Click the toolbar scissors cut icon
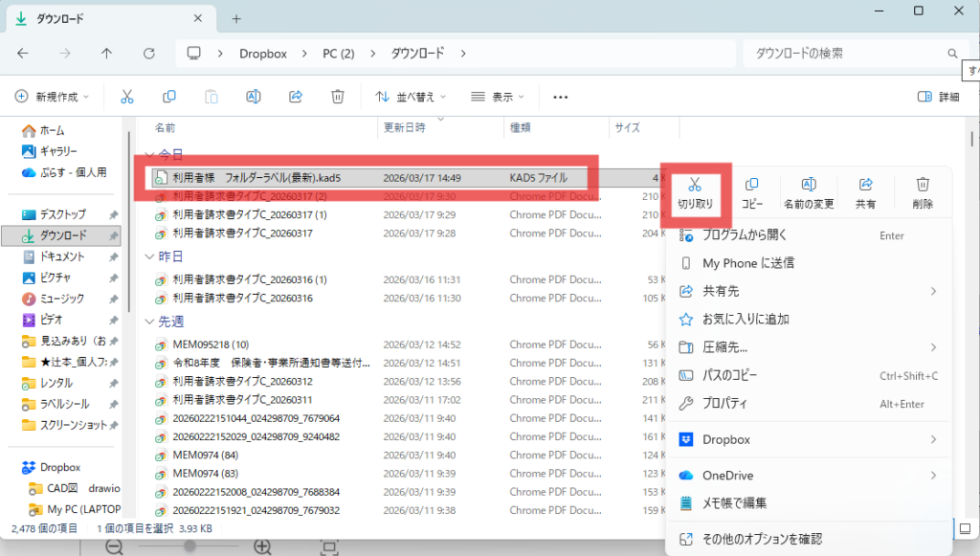Image resolution: width=980 pixels, height=556 pixels. pyautogui.click(x=126, y=97)
